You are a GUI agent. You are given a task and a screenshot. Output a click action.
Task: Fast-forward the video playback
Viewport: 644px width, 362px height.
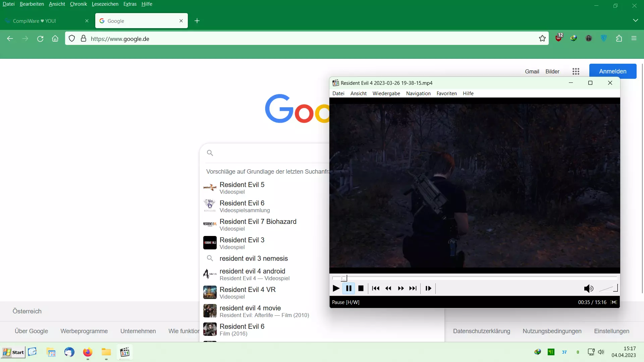(400, 288)
